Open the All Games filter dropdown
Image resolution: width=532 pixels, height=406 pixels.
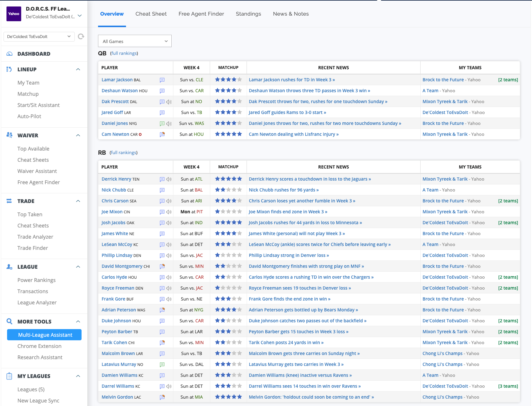coord(135,41)
